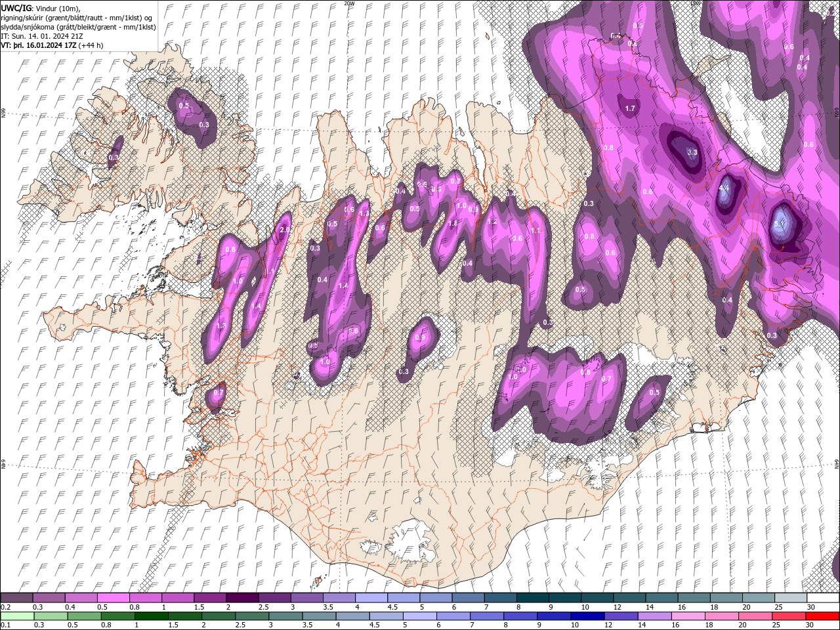Click the '0.1' label in the bottom legend row
Viewport: 840px width, 630px height.
tap(5, 625)
